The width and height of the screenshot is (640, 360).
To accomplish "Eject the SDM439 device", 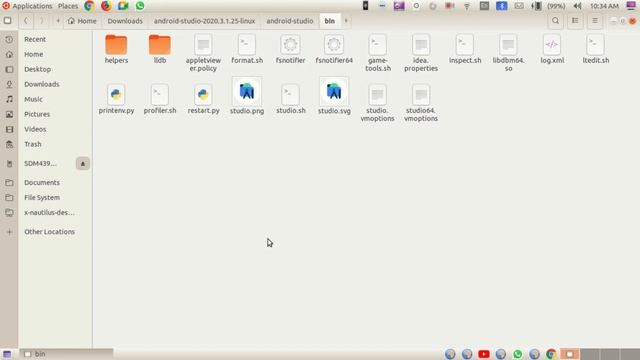I will [x=83, y=164].
